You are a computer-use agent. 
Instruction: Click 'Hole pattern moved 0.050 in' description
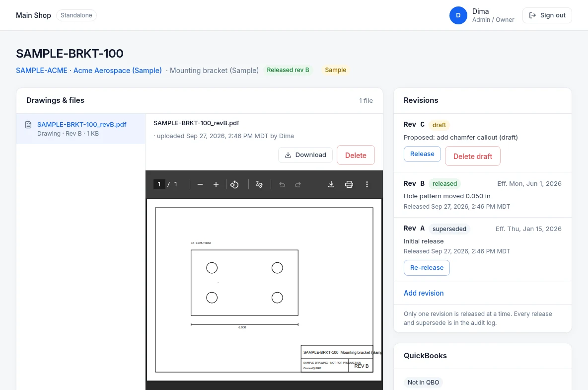tap(447, 196)
